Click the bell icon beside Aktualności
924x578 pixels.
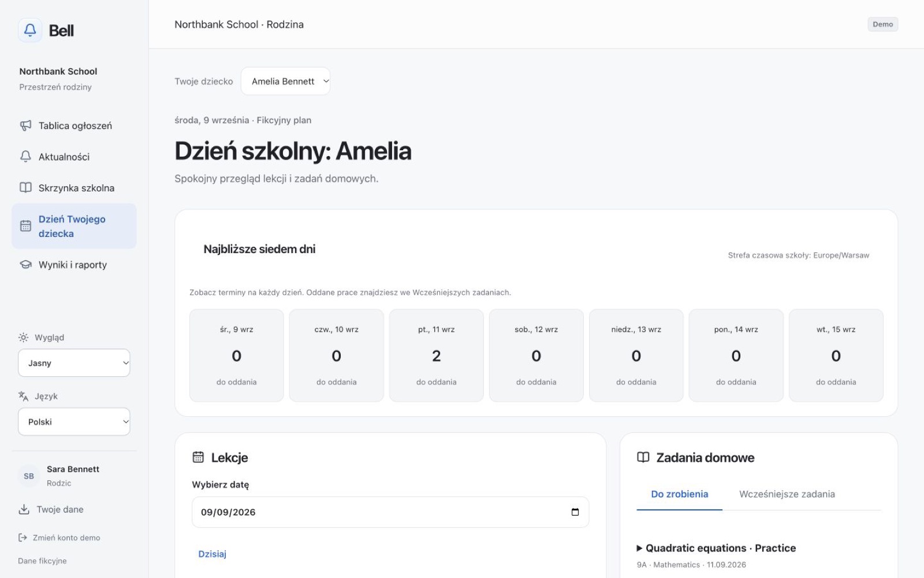point(25,157)
